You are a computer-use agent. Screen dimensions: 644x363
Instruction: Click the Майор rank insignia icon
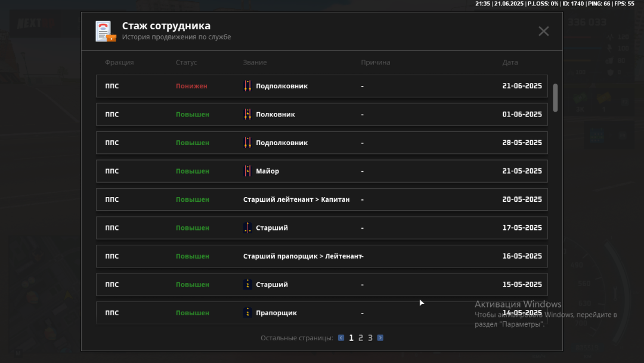pos(247,171)
